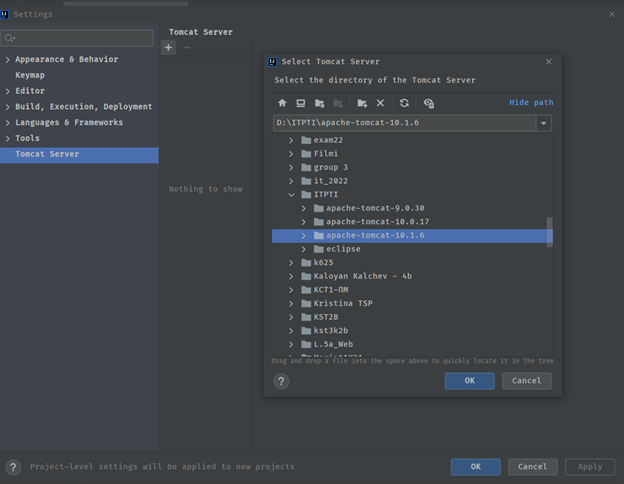Expand KST2B folder node

pos(291,317)
